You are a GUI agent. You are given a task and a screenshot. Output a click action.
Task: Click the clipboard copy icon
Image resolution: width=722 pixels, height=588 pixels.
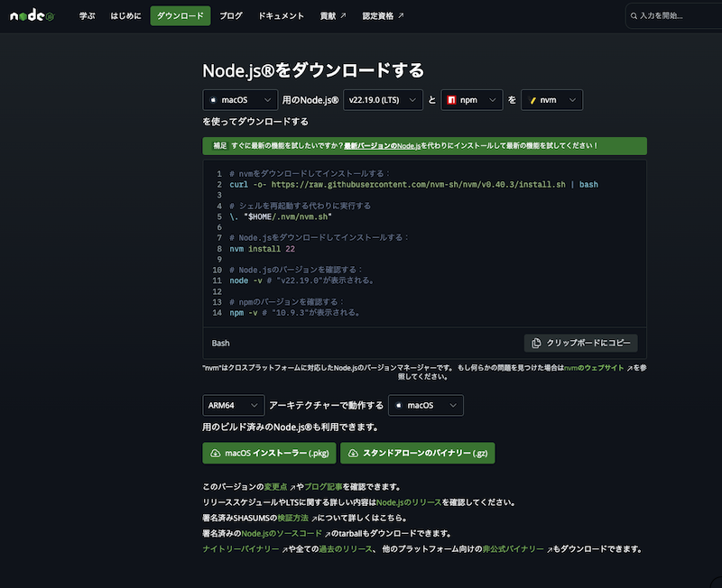click(x=536, y=344)
